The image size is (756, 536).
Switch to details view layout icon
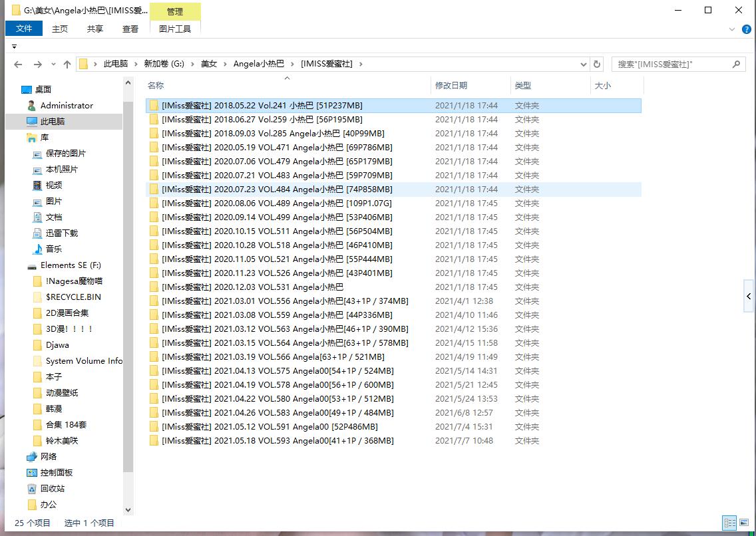pyautogui.click(x=729, y=523)
